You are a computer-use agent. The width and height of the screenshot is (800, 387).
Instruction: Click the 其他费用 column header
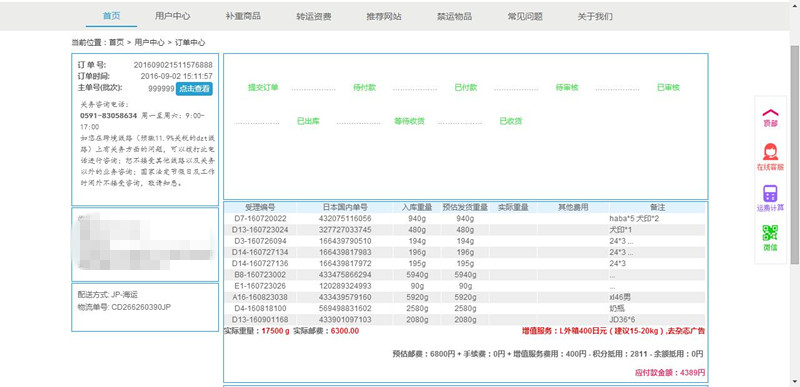click(x=573, y=208)
